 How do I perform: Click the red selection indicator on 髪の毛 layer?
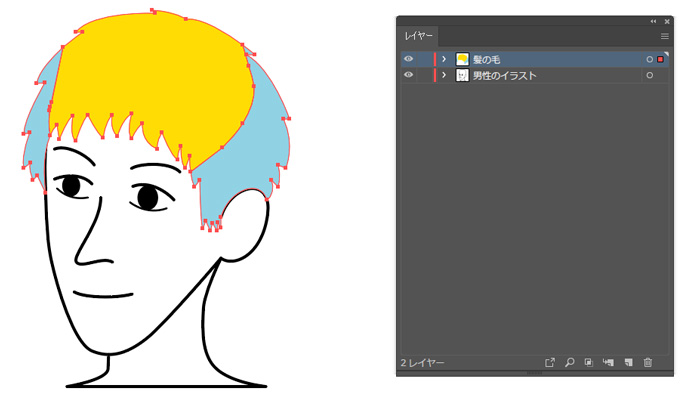pos(660,59)
